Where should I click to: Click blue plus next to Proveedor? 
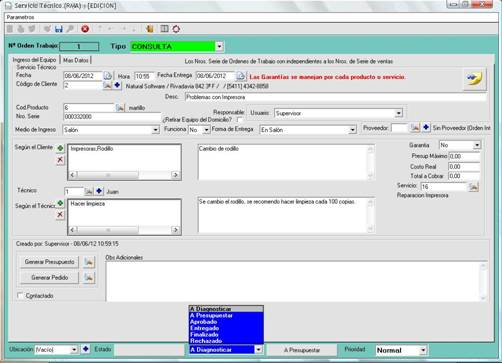pyautogui.click(x=426, y=127)
